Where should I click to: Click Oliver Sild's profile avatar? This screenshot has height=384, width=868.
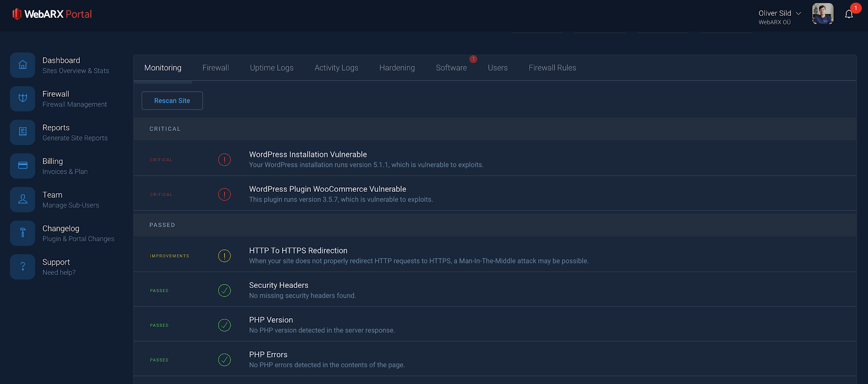point(822,14)
